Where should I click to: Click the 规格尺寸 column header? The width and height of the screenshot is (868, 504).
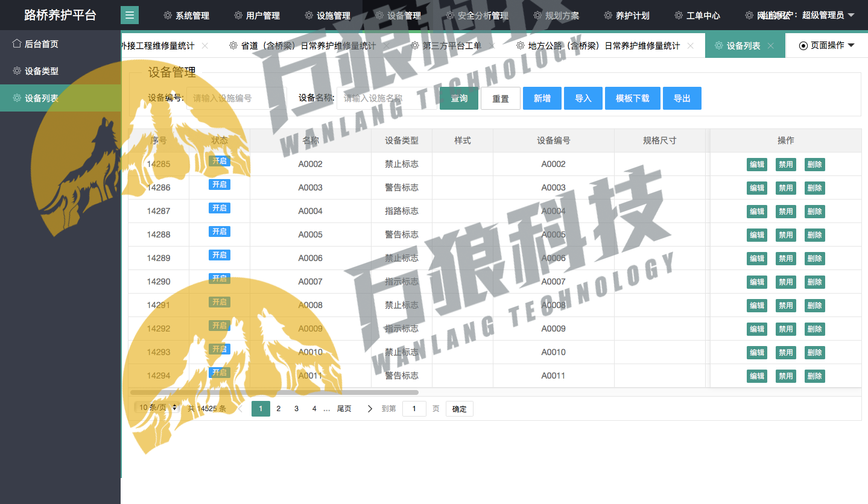660,140
